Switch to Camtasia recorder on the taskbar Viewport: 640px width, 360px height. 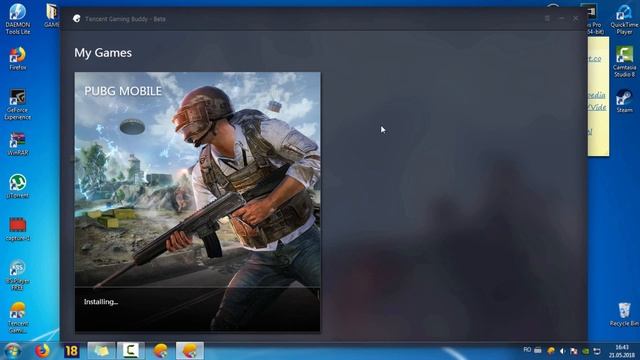point(131,351)
